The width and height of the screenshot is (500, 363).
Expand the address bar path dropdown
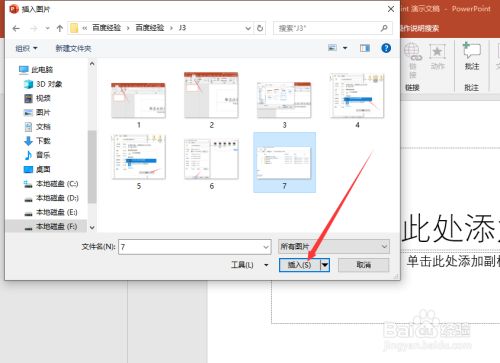click(248, 28)
